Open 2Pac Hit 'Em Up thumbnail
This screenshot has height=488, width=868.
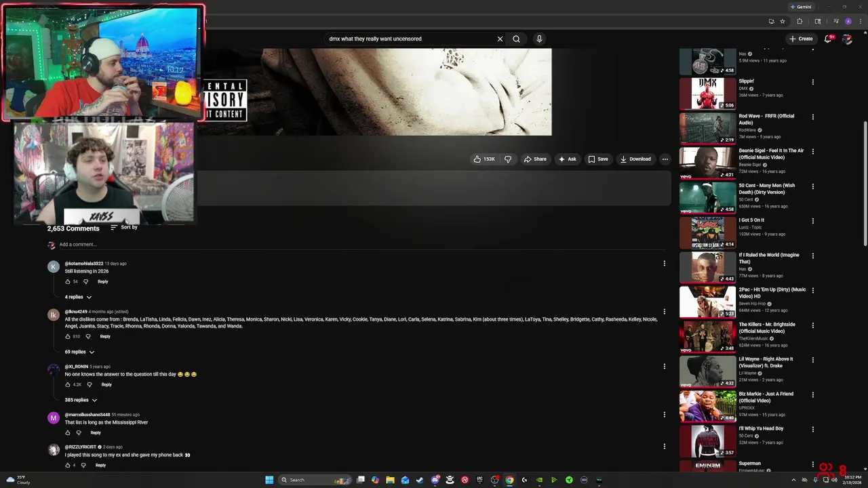pyautogui.click(x=707, y=302)
